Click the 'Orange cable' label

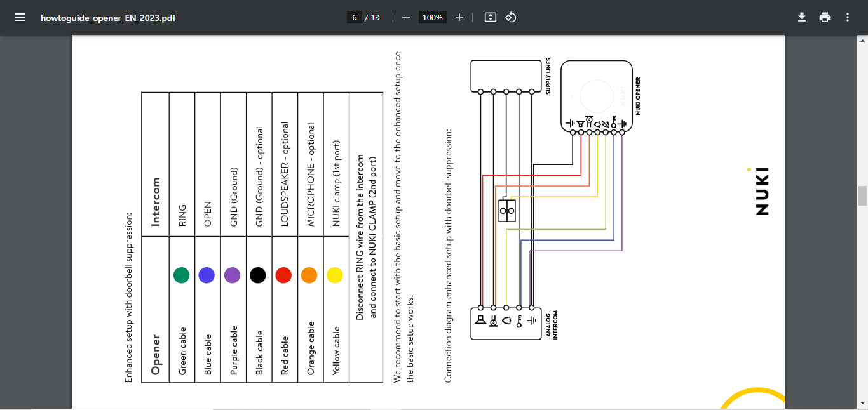[311, 348]
